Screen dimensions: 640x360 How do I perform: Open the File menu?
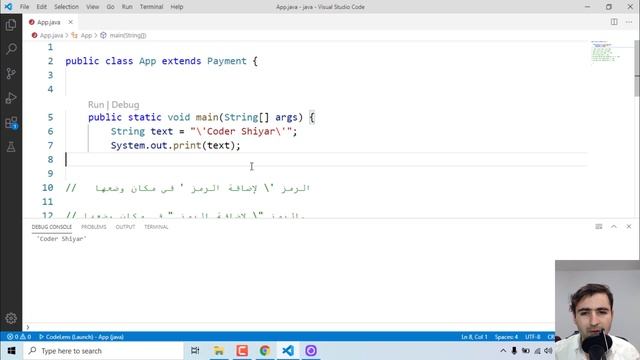24,7
